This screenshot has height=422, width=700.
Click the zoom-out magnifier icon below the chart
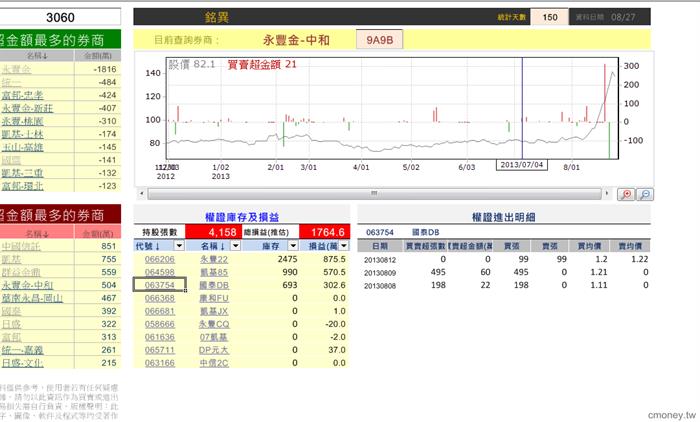click(x=645, y=194)
